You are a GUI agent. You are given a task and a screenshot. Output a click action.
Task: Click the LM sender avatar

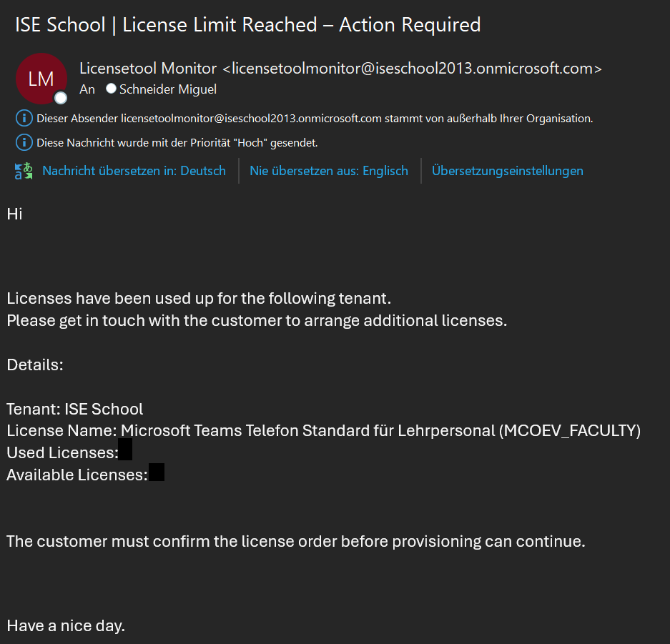click(x=40, y=78)
